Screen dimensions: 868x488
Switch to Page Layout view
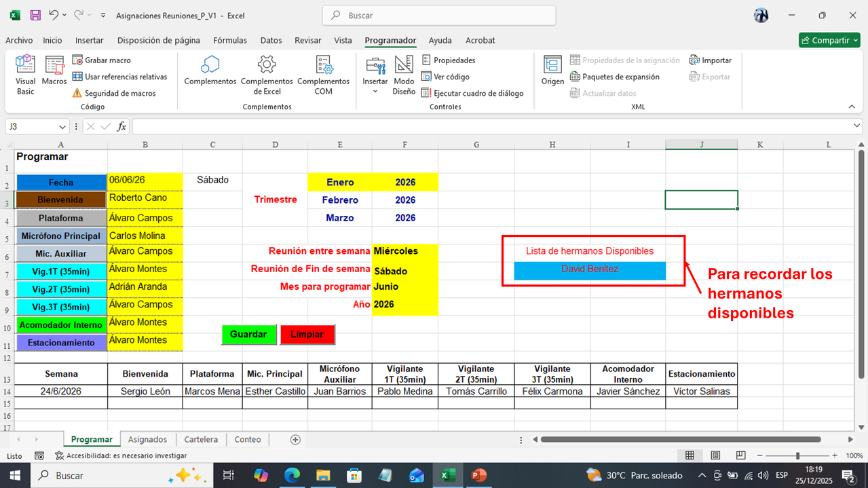coord(715,456)
